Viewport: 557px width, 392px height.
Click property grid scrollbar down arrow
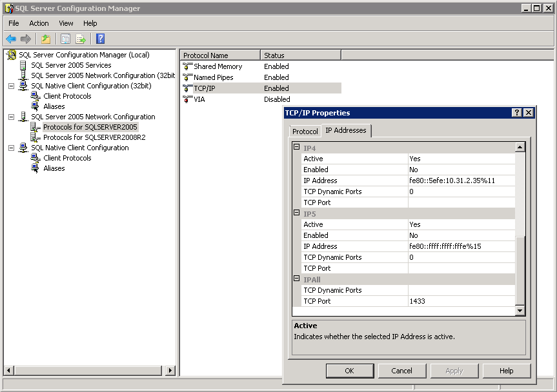[x=520, y=311]
